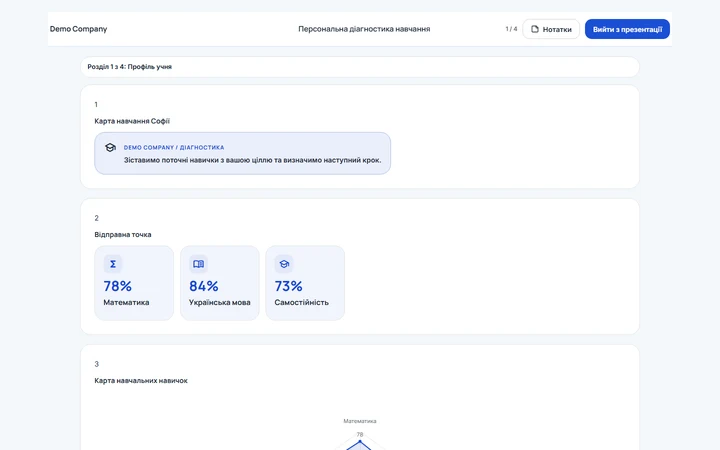
Task: Click the Зіставимо поточні навички callout text
Action: [x=253, y=160]
